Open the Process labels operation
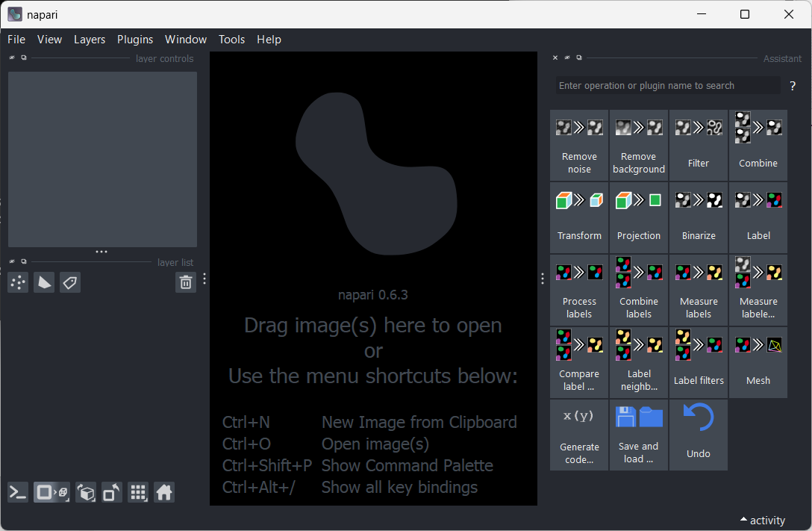 579,290
